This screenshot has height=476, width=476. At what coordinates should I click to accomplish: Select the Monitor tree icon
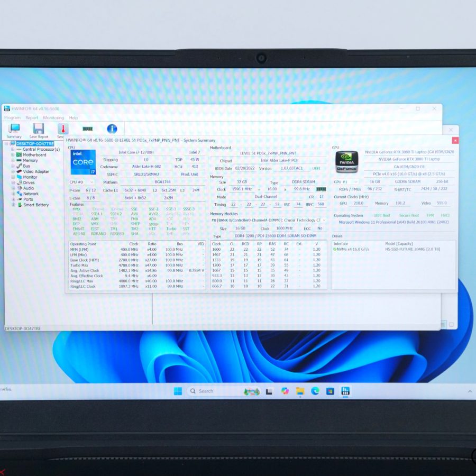[x=19, y=177]
